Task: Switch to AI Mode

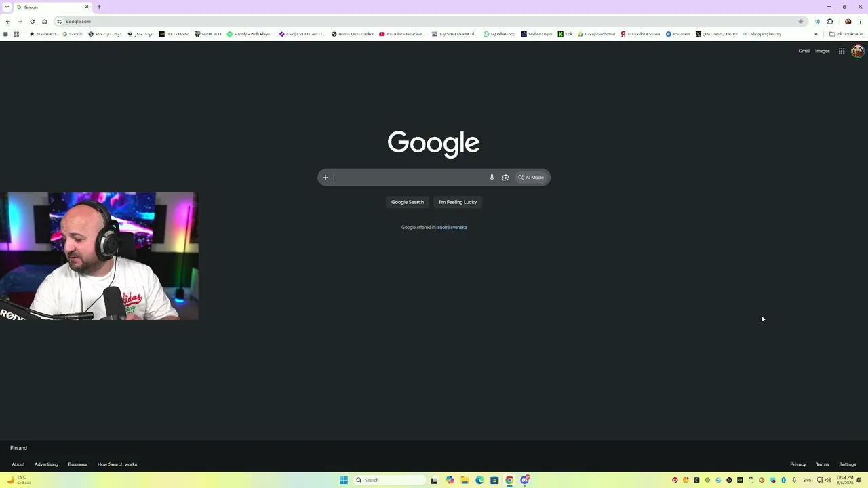Action: coord(531,178)
